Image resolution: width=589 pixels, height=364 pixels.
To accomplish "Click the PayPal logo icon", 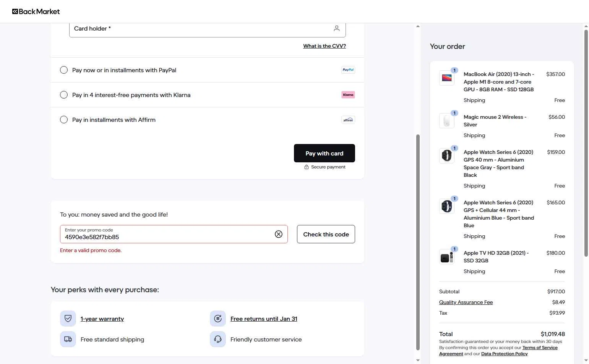I will [348, 70].
